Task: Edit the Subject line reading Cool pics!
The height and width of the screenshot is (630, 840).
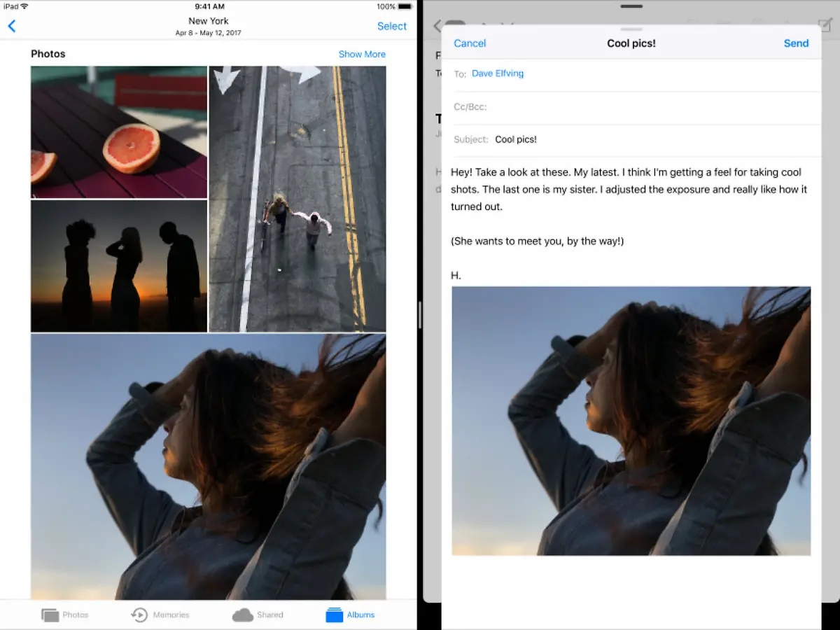Action: tap(516, 139)
